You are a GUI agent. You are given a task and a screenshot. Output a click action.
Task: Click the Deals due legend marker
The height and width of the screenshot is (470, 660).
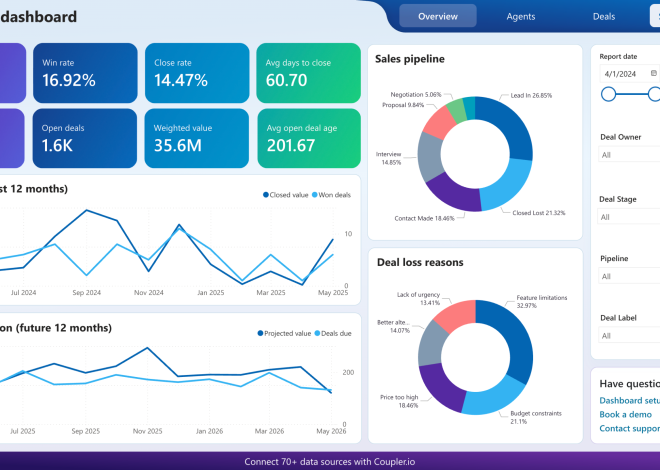317,333
